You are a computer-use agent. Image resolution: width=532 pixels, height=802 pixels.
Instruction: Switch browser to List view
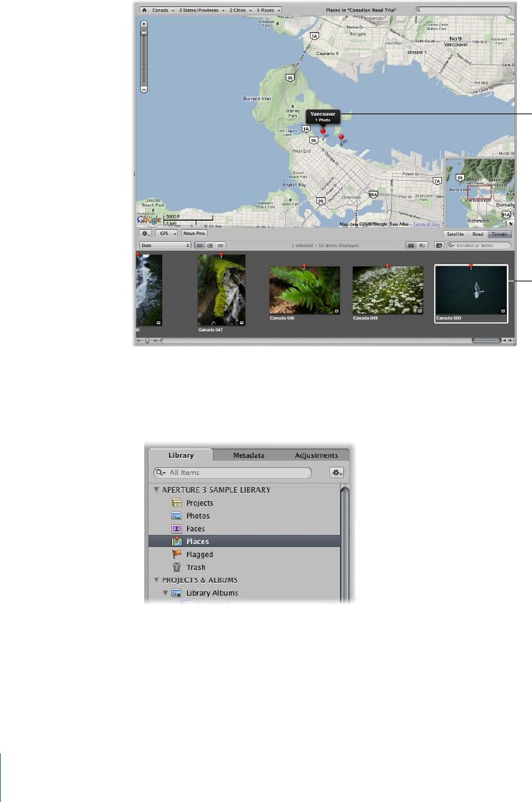pyautogui.click(x=221, y=246)
